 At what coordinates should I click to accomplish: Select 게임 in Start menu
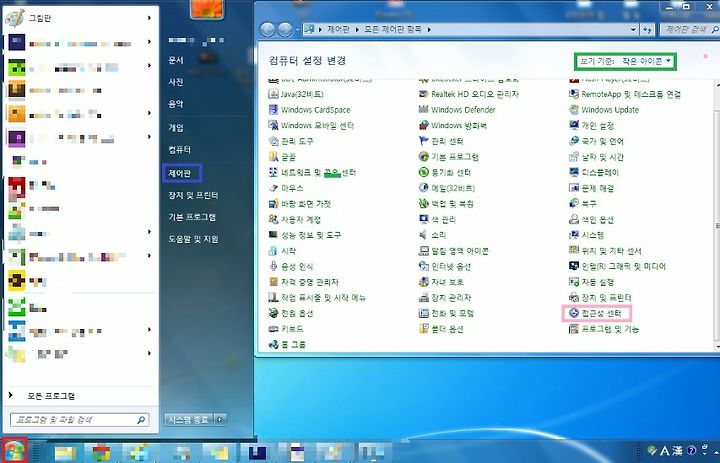(176, 128)
